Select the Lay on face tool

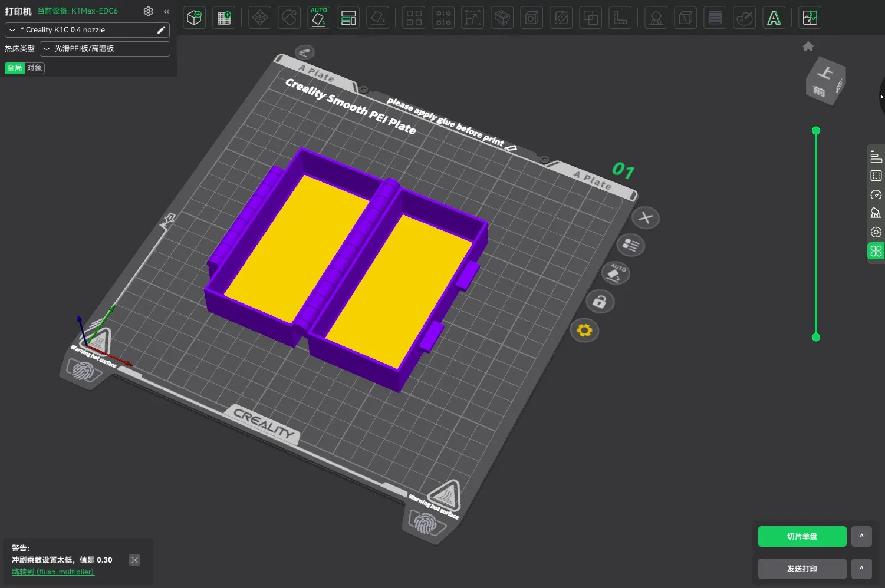[x=378, y=18]
